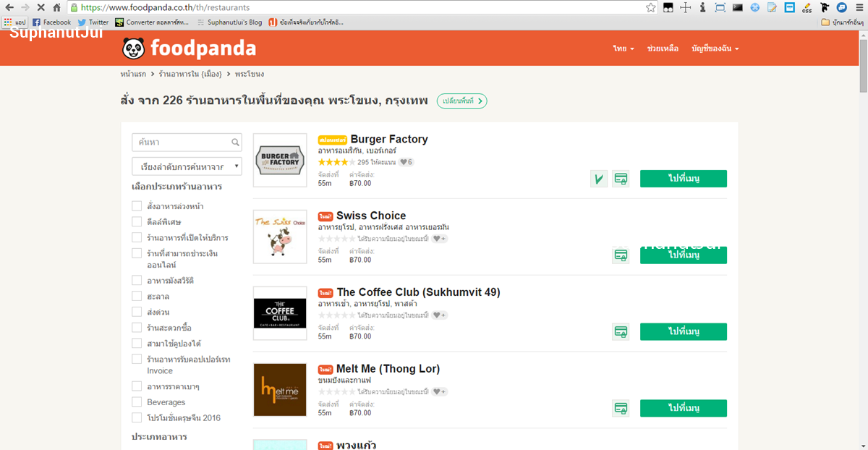Viewport: 868px width, 450px height.
Task: Click the browser back arrow
Action: 9,7
